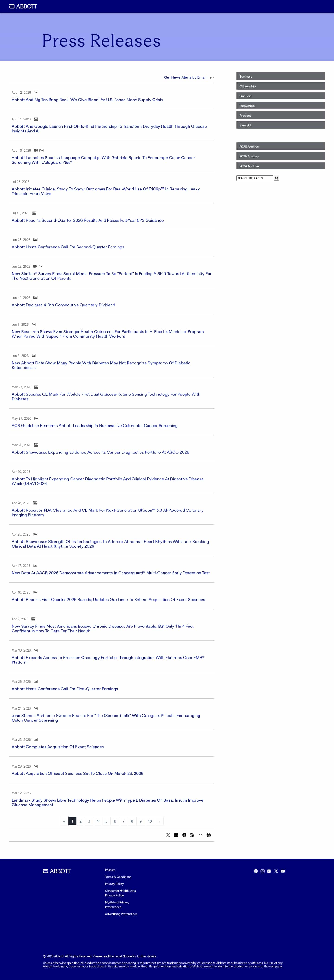Click the LinkedIn share icon below pagination
This screenshot has width=334, height=980.
tap(176, 835)
